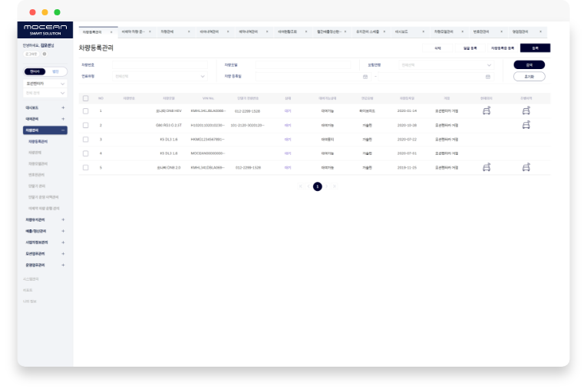Screen dimensions: 587x392
Task: Open left car icon in row 5
Action: (x=486, y=167)
